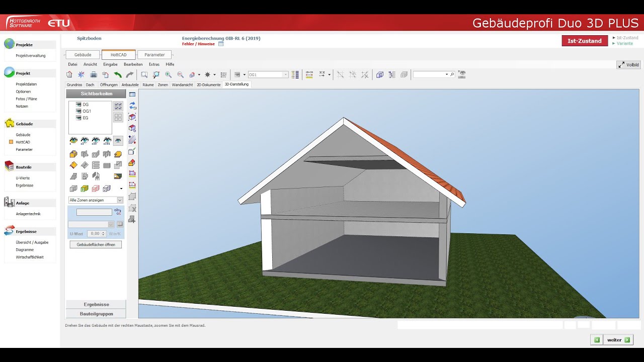Click the 'weiter' button
This screenshot has height=362, width=644.
click(x=618, y=340)
